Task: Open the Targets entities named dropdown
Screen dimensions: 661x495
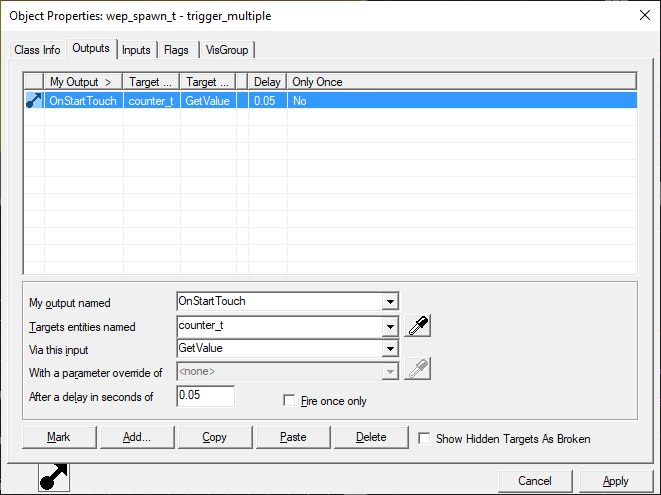Action: (390, 326)
